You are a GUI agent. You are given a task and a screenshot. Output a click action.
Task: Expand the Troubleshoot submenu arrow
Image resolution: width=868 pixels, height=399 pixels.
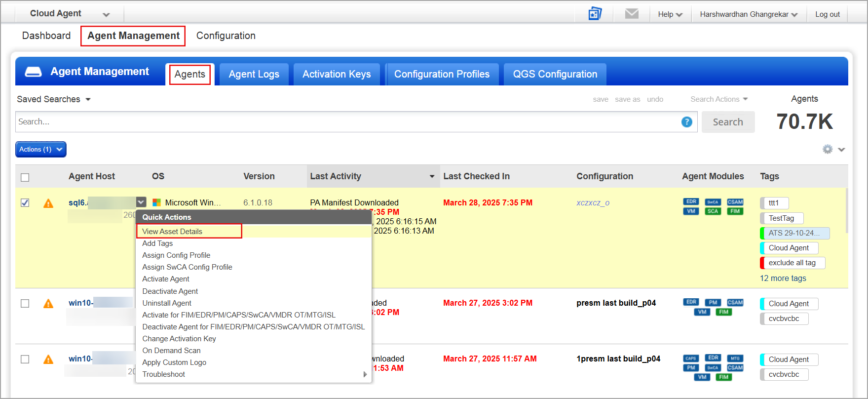coord(365,374)
